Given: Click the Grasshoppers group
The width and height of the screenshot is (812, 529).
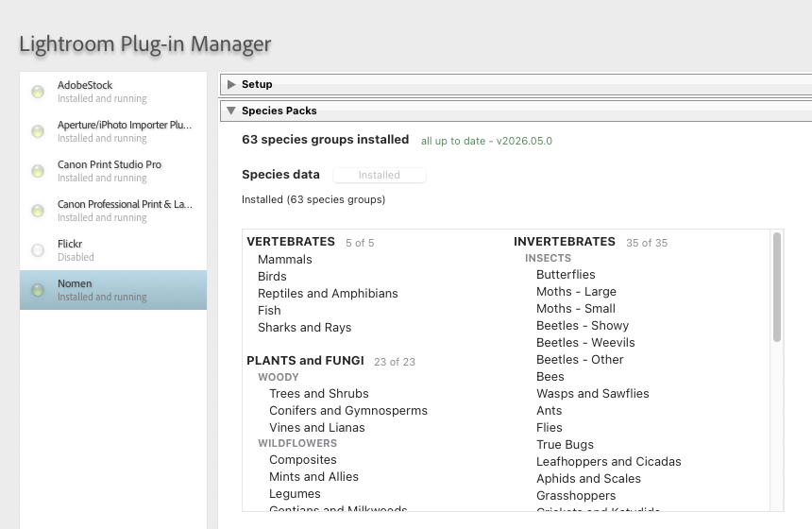Looking at the screenshot, I should coord(576,496).
